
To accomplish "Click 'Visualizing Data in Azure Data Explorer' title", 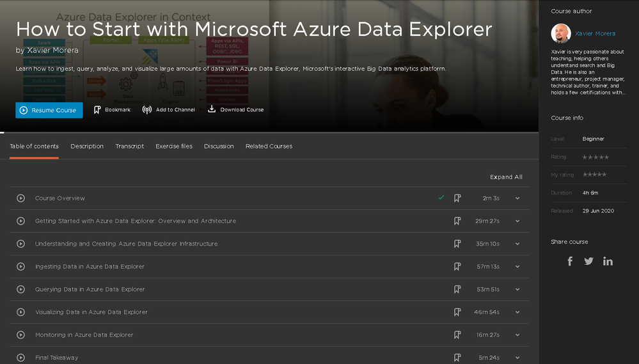I will click(x=91, y=312).
